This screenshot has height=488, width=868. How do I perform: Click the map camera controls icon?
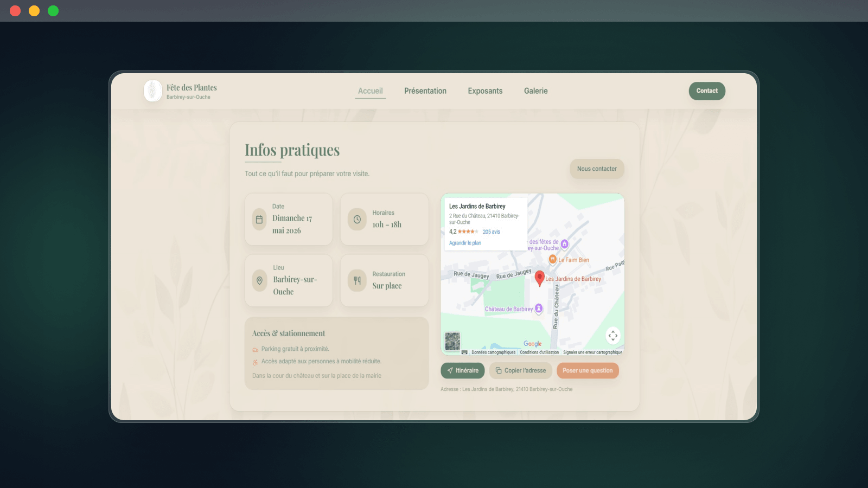coord(612,336)
